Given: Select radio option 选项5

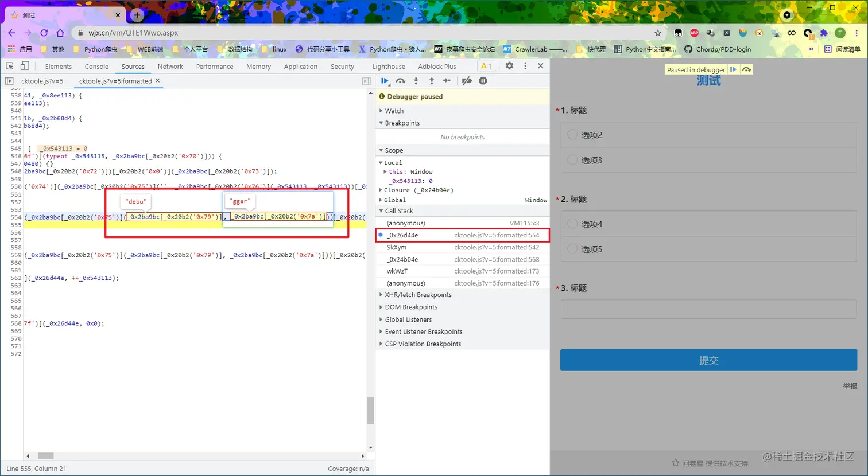Looking at the screenshot, I should (572, 249).
